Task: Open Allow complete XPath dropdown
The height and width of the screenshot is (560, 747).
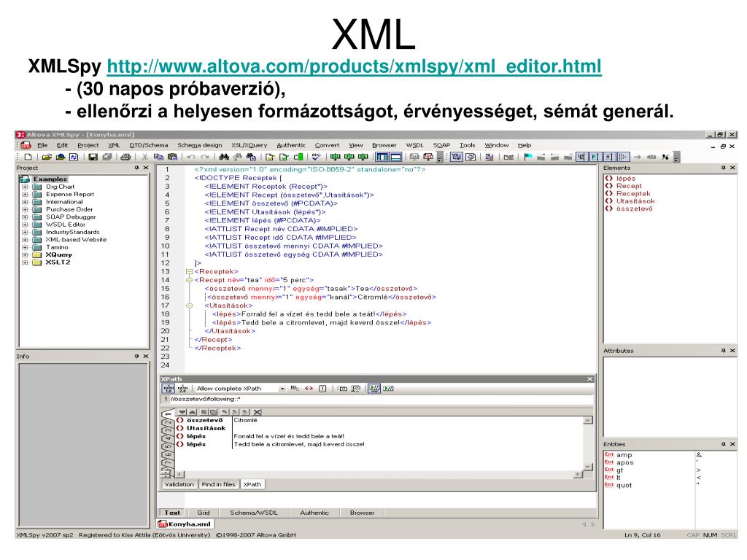Action: pyautogui.click(x=282, y=389)
